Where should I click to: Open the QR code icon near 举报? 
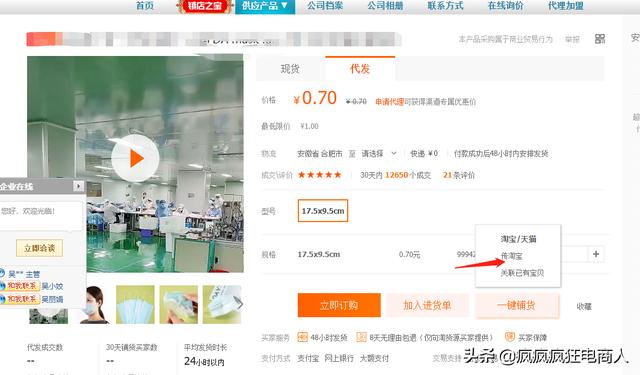(600, 39)
